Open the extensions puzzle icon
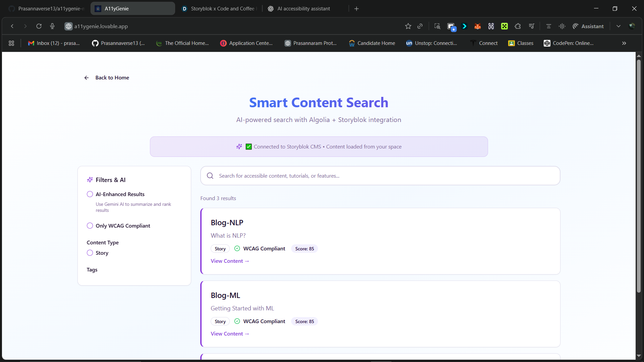This screenshot has height=362, width=644. coord(518,26)
